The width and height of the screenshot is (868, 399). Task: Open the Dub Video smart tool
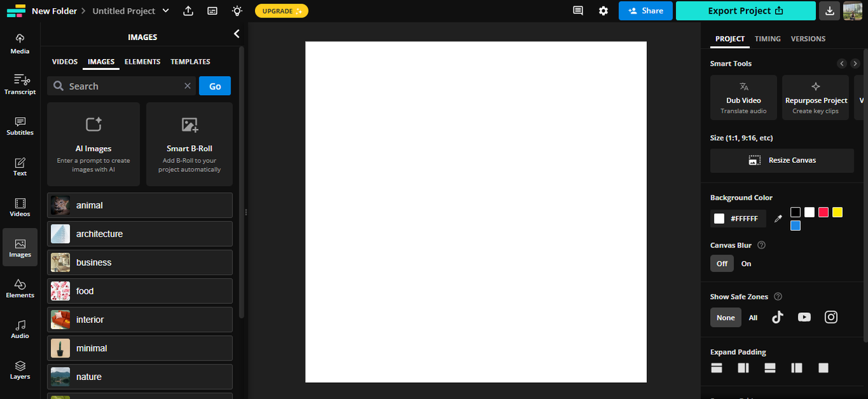click(x=743, y=98)
